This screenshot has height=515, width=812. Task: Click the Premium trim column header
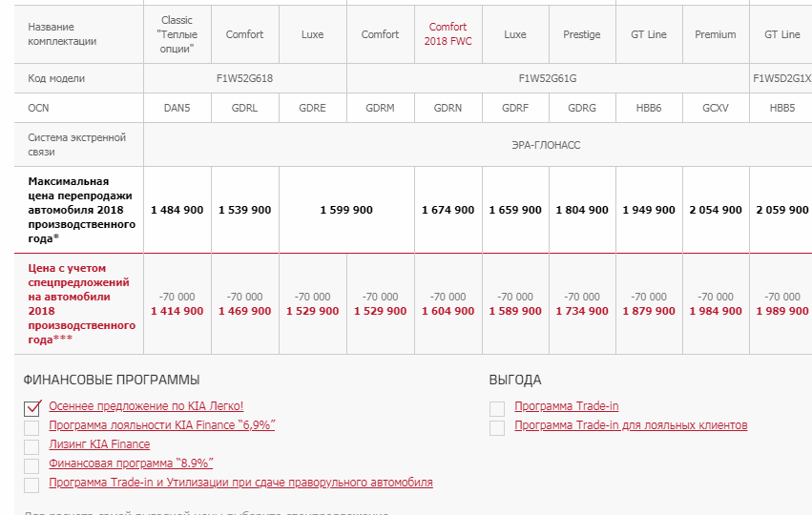716,34
